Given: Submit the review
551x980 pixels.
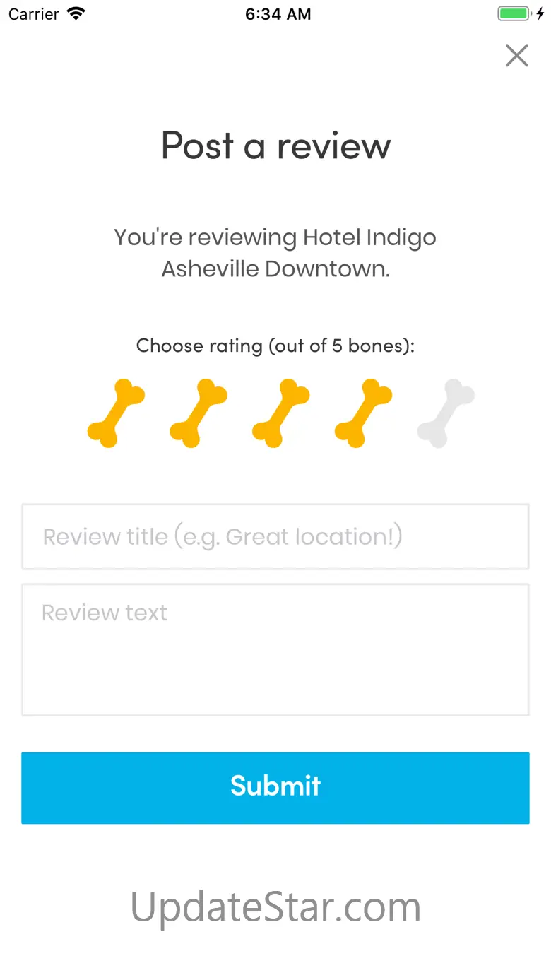Looking at the screenshot, I should tap(275, 787).
